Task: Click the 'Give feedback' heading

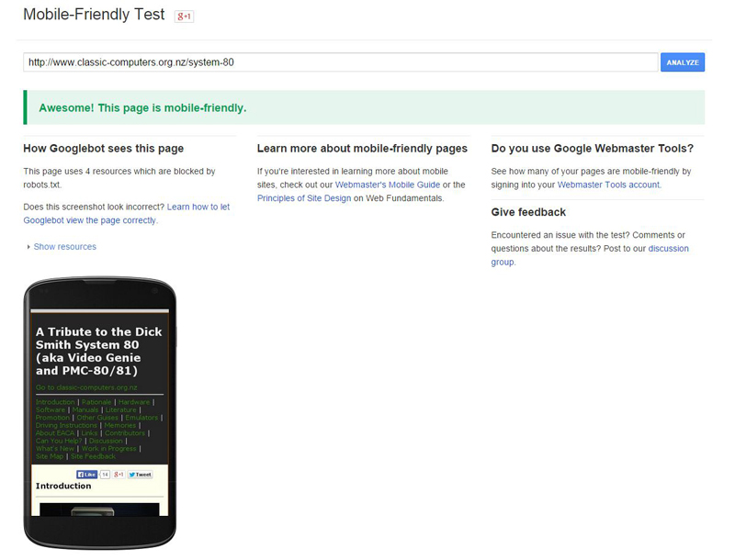Action: (528, 212)
